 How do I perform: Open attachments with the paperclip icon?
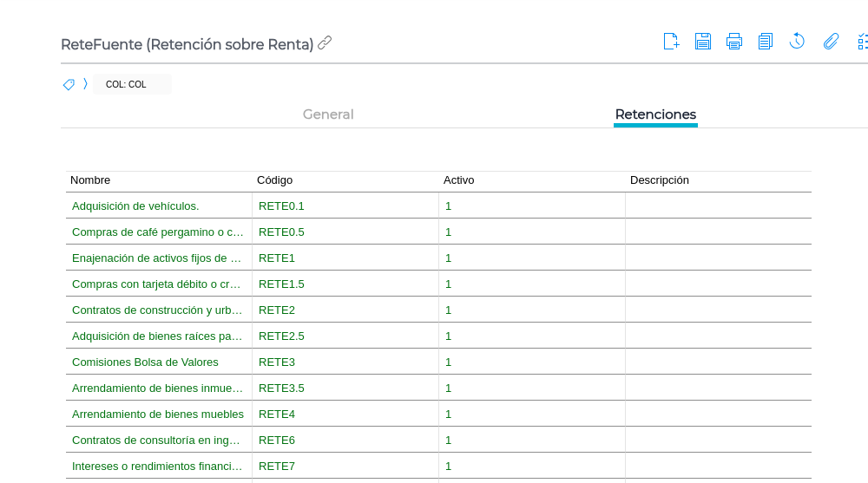pos(831,41)
